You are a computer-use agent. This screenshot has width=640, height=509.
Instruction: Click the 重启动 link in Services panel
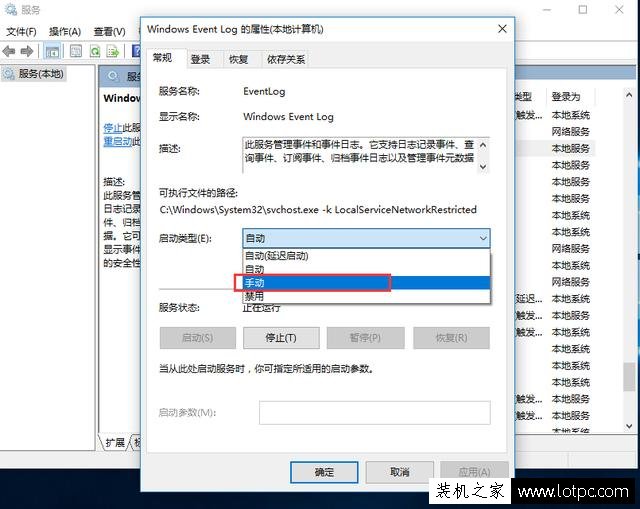pyautogui.click(x=118, y=142)
